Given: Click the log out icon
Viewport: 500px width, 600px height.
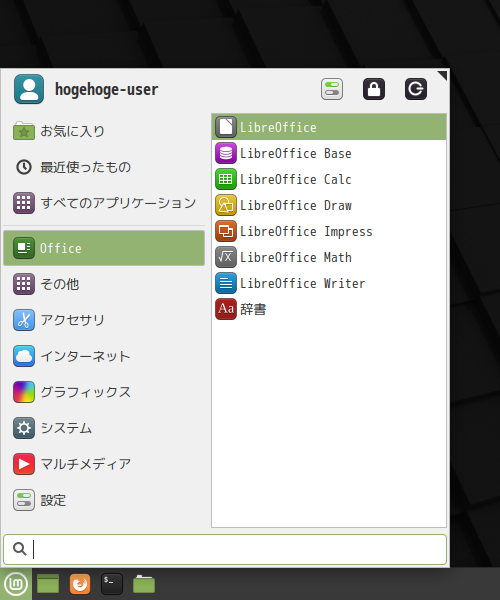Looking at the screenshot, I should 416,89.
